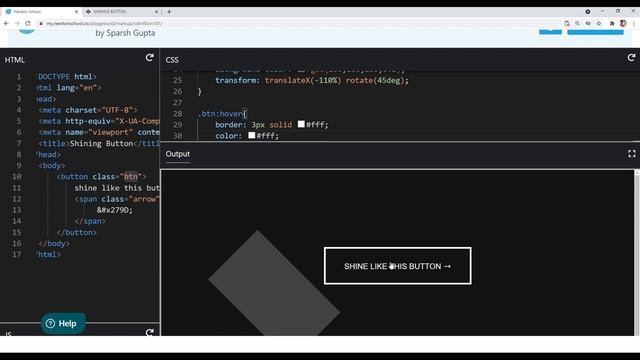Select the Output tab label

pos(178,154)
